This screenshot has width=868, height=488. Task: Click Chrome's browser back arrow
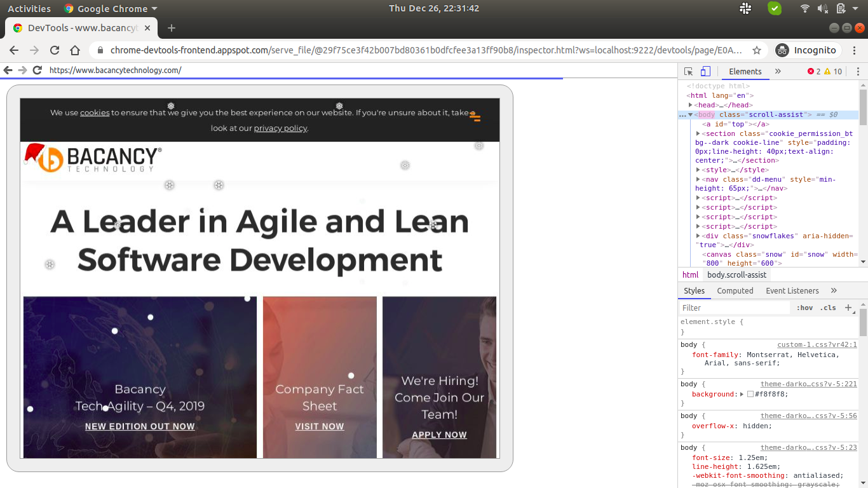(14, 50)
